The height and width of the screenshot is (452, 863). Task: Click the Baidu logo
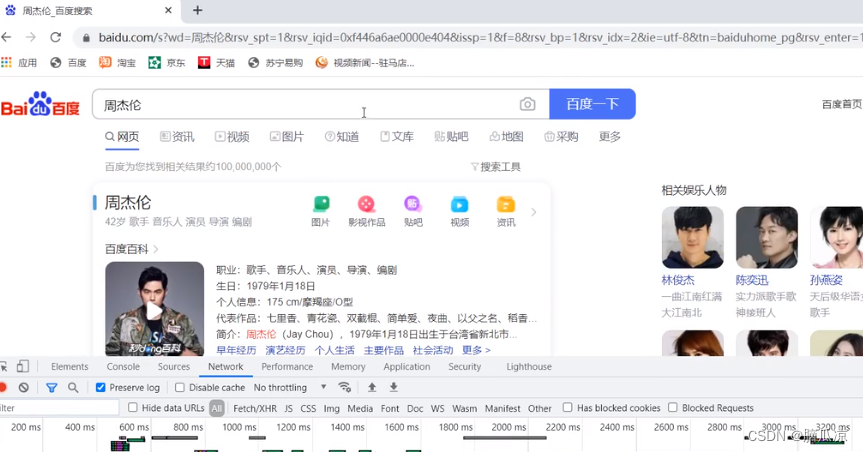coord(40,104)
